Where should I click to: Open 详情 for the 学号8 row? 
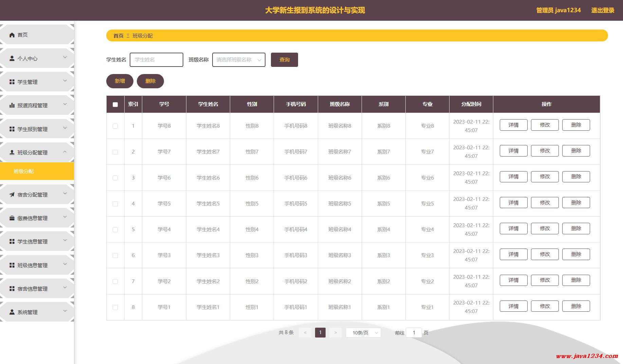point(514,125)
